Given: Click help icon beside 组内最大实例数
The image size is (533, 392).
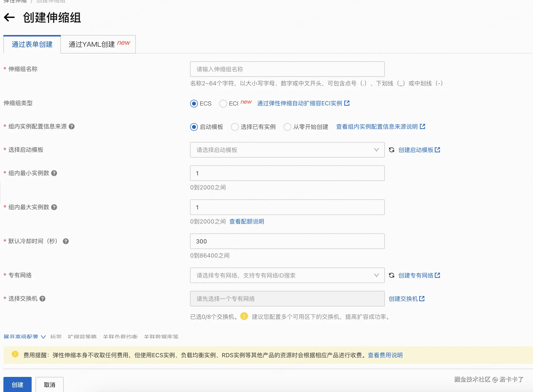Looking at the screenshot, I should pos(54,207).
